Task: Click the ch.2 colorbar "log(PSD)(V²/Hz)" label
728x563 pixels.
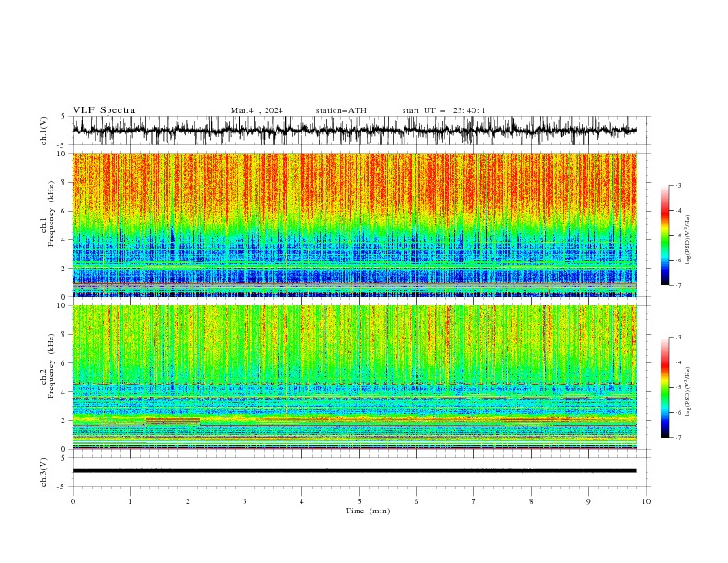Action: (688, 391)
